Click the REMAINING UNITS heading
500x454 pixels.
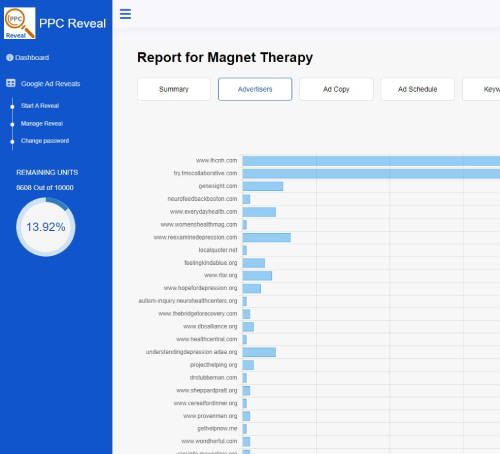pyautogui.click(x=47, y=172)
